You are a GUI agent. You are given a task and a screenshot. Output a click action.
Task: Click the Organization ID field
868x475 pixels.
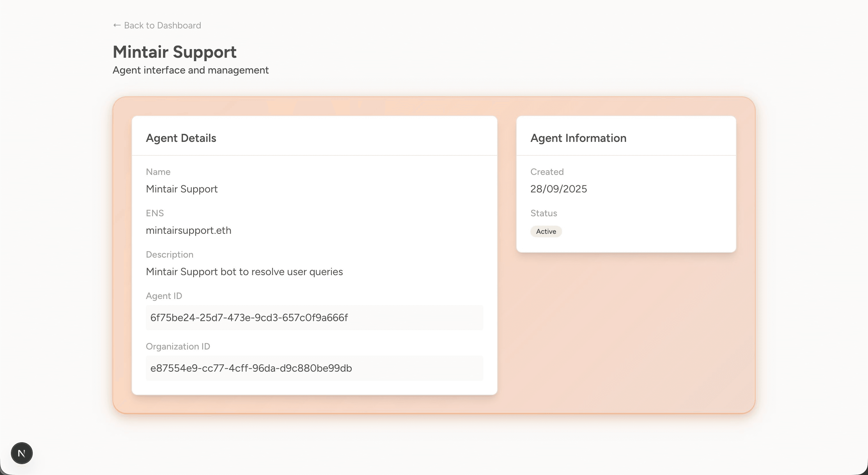(314, 368)
